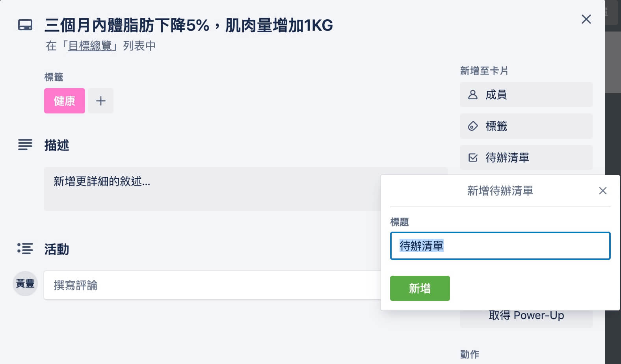Click the 撰寫評論 comment box
Image resolution: width=621 pixels, height=364 pixels.
coord(213,285)
